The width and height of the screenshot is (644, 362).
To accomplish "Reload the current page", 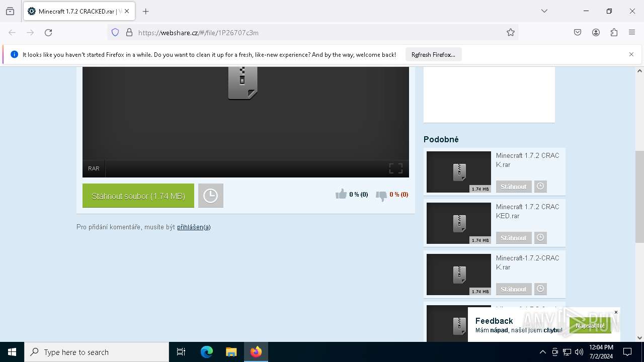I will click(48, 33).
